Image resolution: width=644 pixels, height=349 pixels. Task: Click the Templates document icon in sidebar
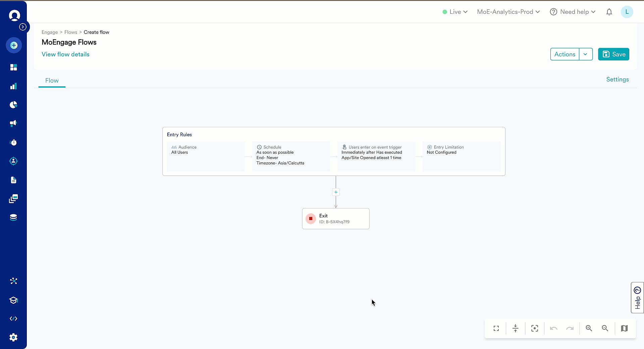tap(14, 180)
